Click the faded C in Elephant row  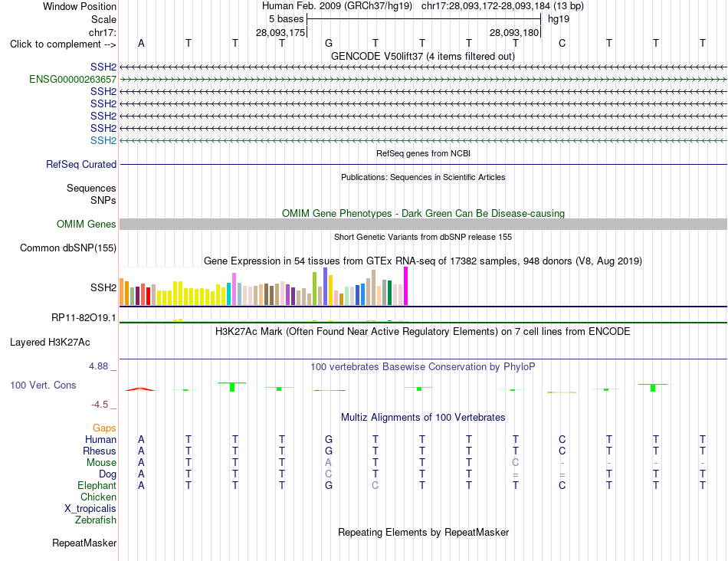375,485
